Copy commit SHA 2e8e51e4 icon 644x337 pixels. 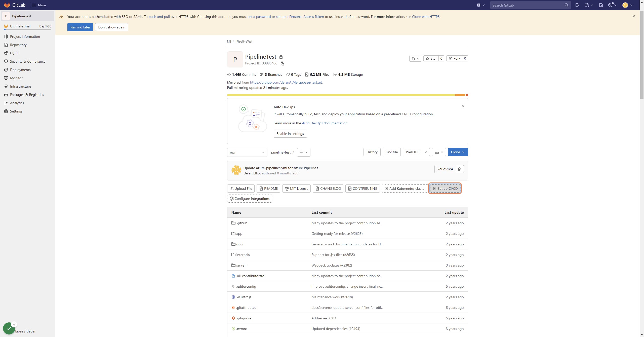click(x=460, y=169)
